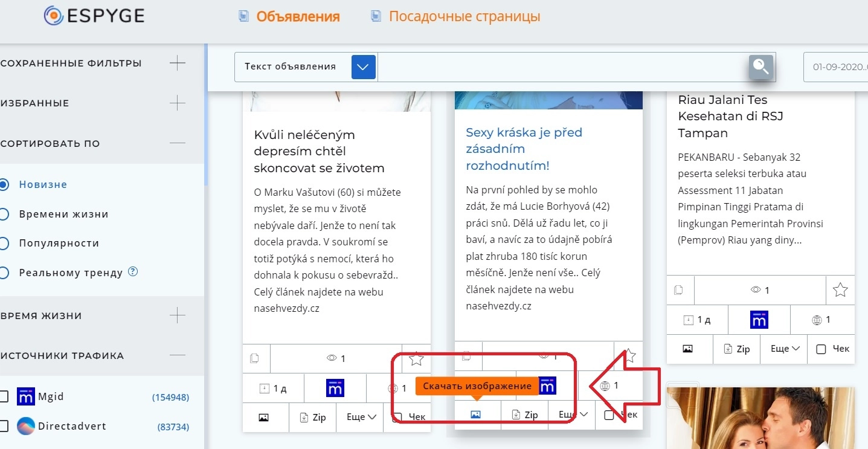868x449 pixels.
Task: Click the globe geo counter in Sexy kráska card
Action: point(609,386)
